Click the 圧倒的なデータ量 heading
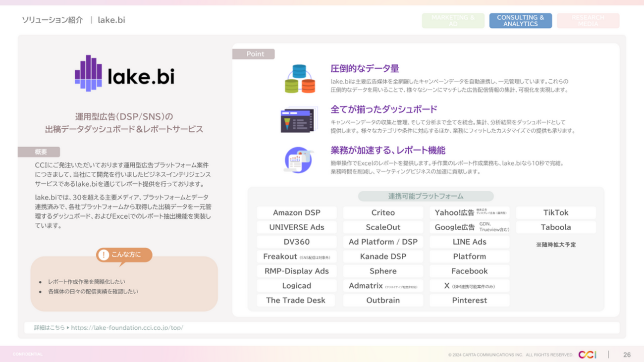The height and width of the screenshot is (362, 644). click(365, 69)
